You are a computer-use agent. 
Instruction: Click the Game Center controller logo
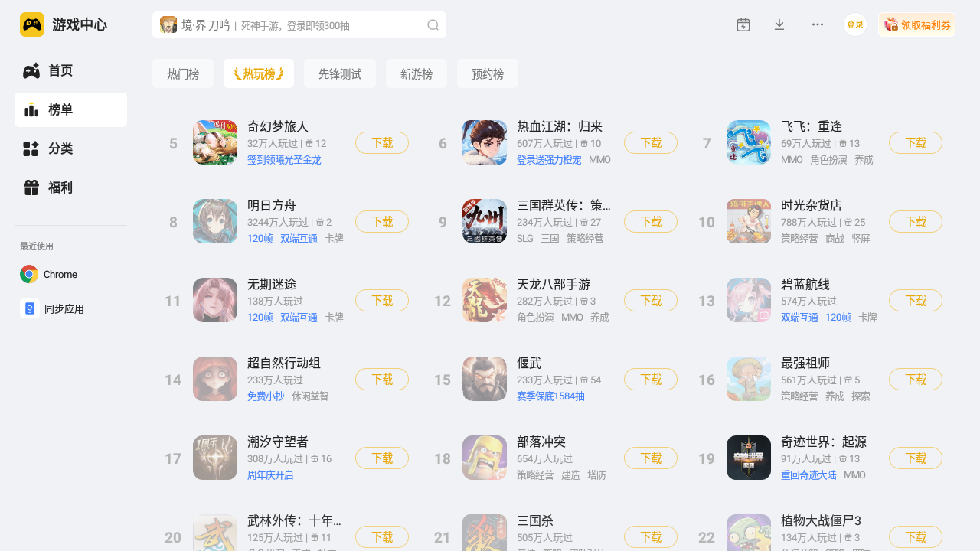(x=32, y=24)
